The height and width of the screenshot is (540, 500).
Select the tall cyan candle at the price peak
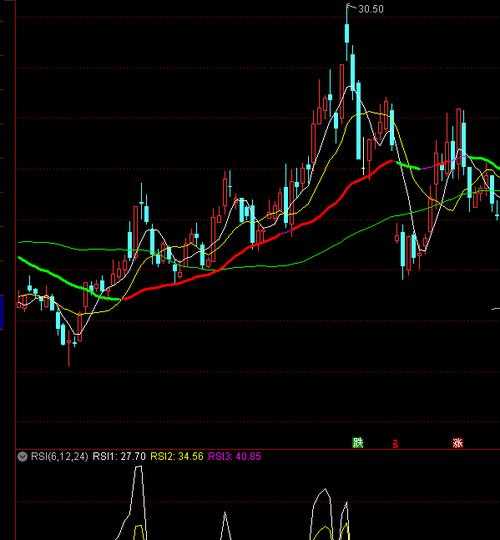coord(347,33)
